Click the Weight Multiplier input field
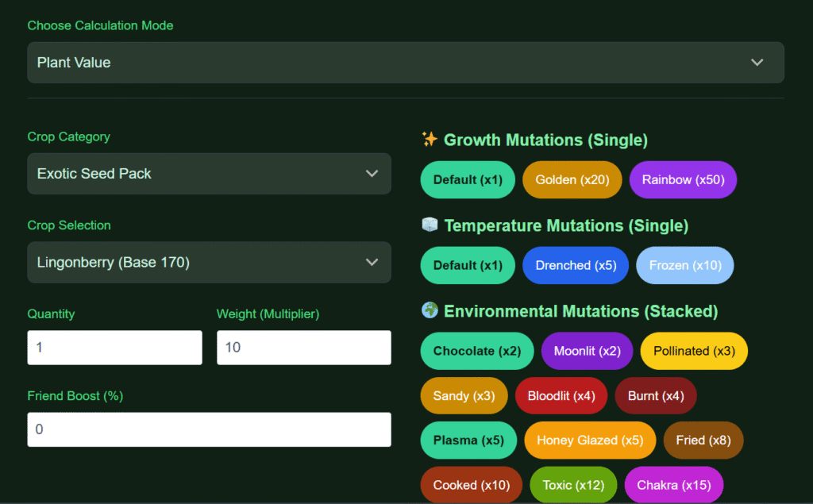Image resolution: width=813 pixels, height=504 pixels. pyautogui.click(x=303, y=347)
